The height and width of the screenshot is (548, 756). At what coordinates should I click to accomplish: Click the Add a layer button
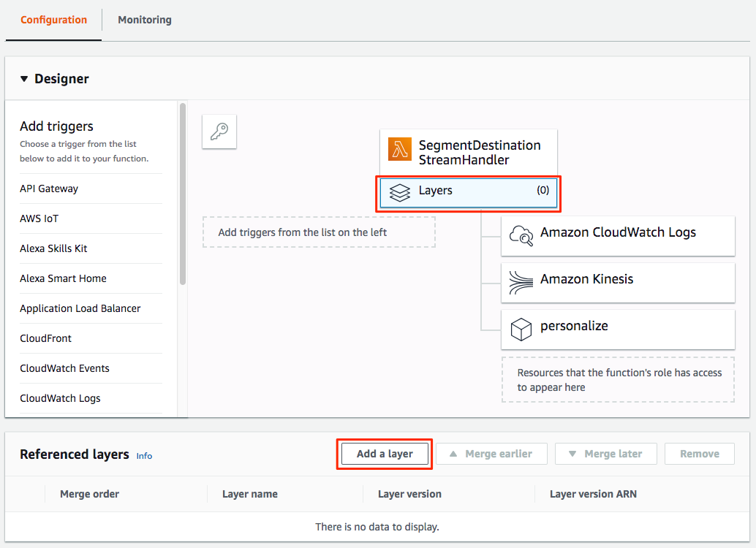(384, 453)
